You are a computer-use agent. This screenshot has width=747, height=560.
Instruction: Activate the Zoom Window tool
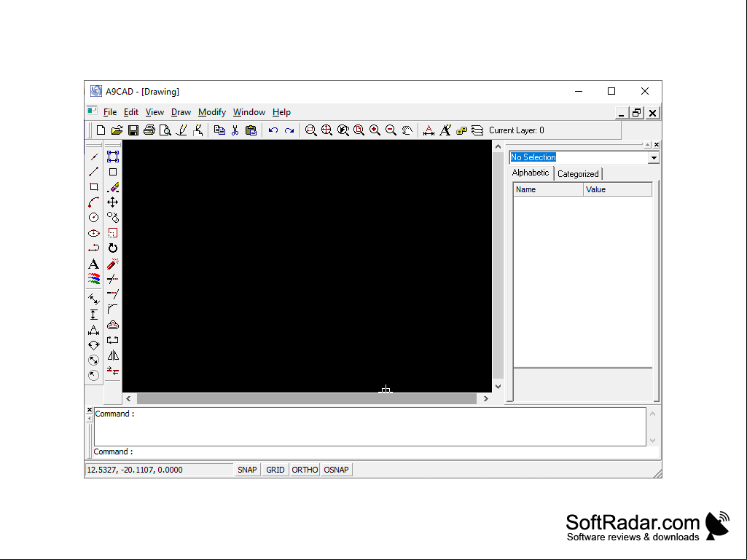point(310,130)
